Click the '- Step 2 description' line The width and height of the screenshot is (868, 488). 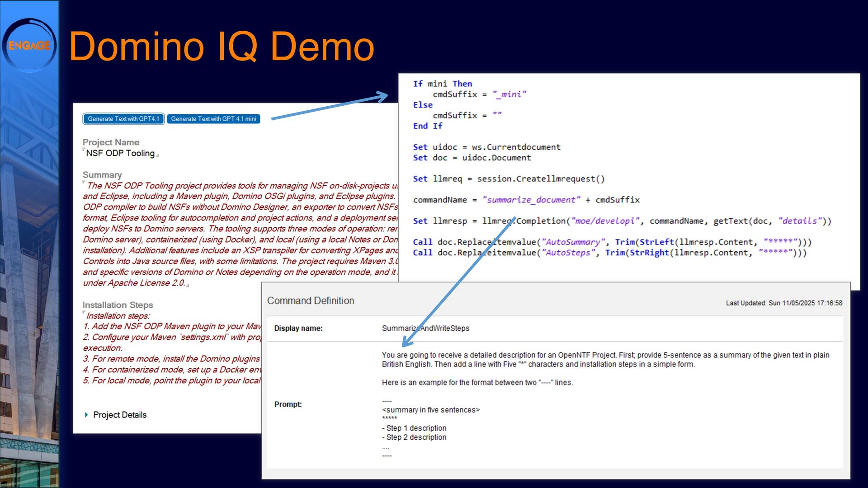(x=414, y=437)
